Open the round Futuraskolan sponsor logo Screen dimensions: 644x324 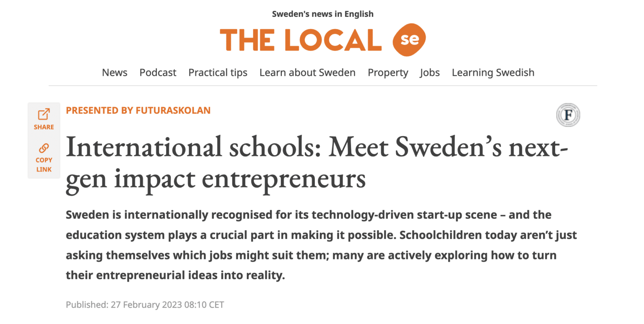[x=568, y=115]
